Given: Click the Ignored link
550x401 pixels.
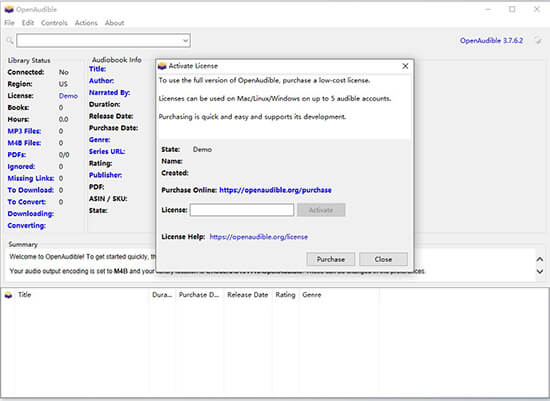Looking at the screenshot, I should click(x=21, y=167).
